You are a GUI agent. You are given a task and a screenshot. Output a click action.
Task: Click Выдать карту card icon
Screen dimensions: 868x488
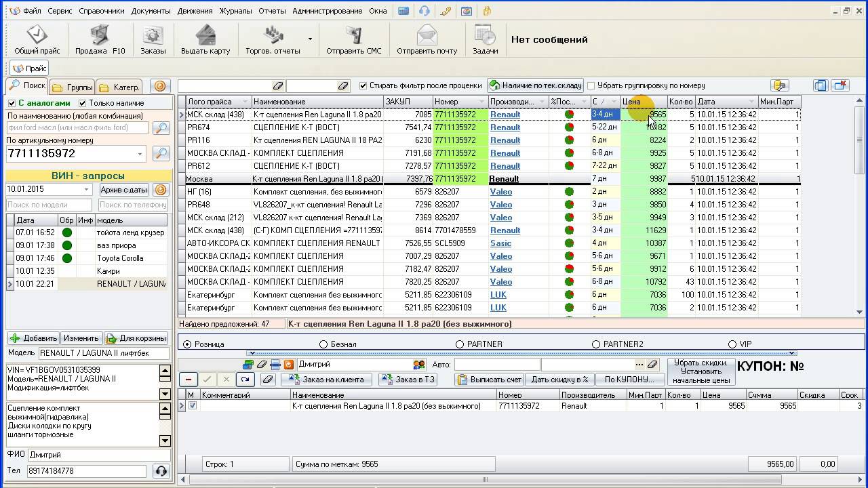pos(205,40)
